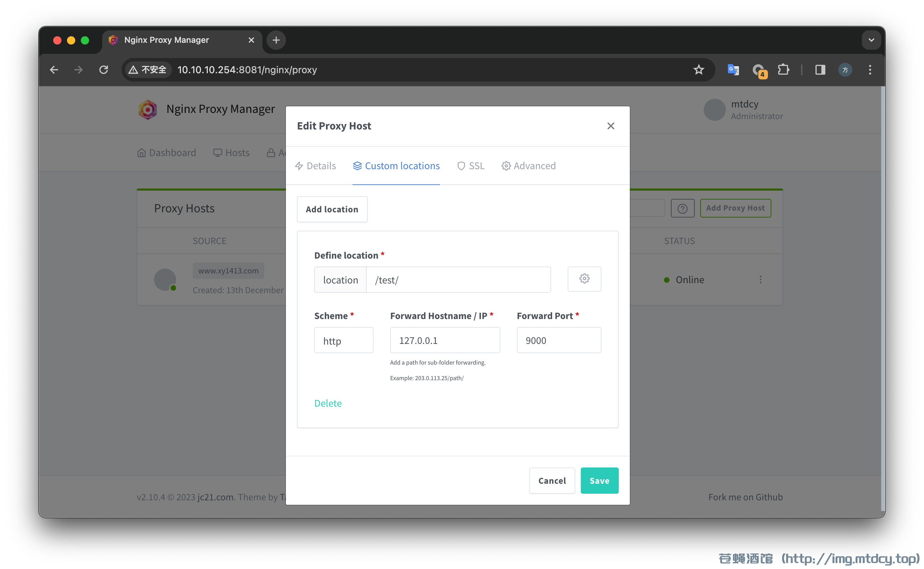Click the Details tab icon
The width and height of the screenshot is (924, 569).
point(300,166)
